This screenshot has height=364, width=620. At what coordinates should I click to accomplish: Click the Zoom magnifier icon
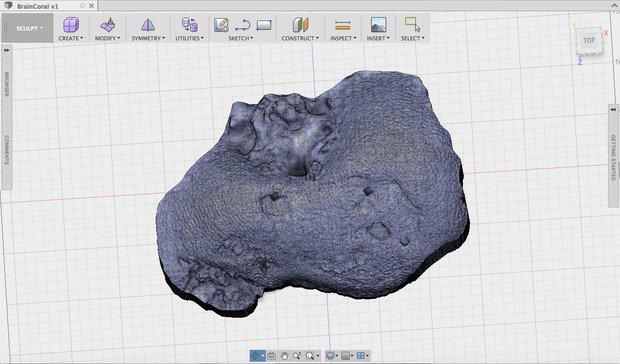(310, 356)
